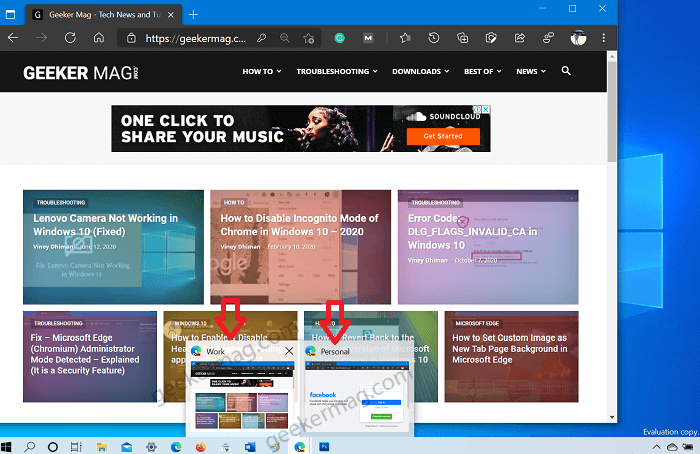Open Task View on taskbar
700x454 pixels.
click(x=76, y=447)
